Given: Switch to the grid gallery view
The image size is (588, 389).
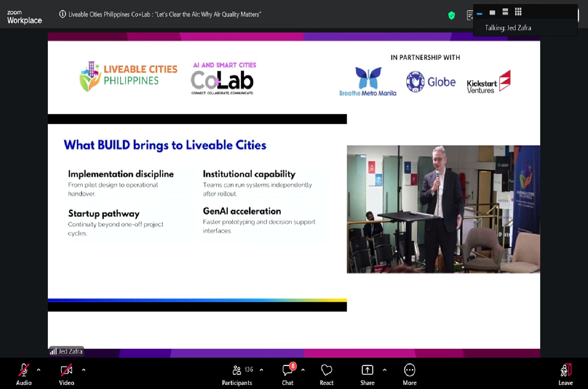Looking at the screenshot, I should pyautogui.click(x=518, y=12).
